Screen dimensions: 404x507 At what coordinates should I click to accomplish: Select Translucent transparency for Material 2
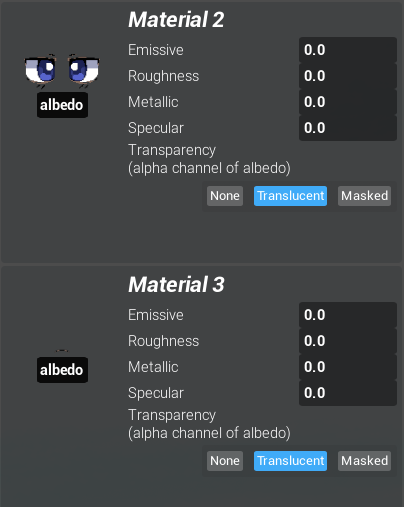[x=290, y=196]
